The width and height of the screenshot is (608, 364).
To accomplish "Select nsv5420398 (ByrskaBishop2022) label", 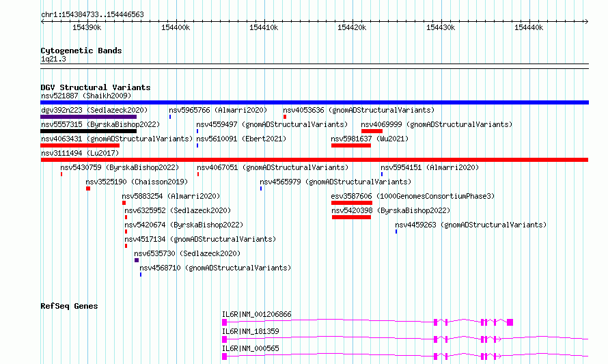I will tap(391, 210).
